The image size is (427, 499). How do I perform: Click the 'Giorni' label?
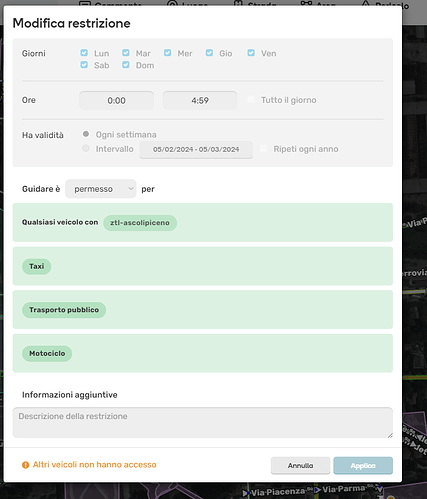[x=34, y=53]
